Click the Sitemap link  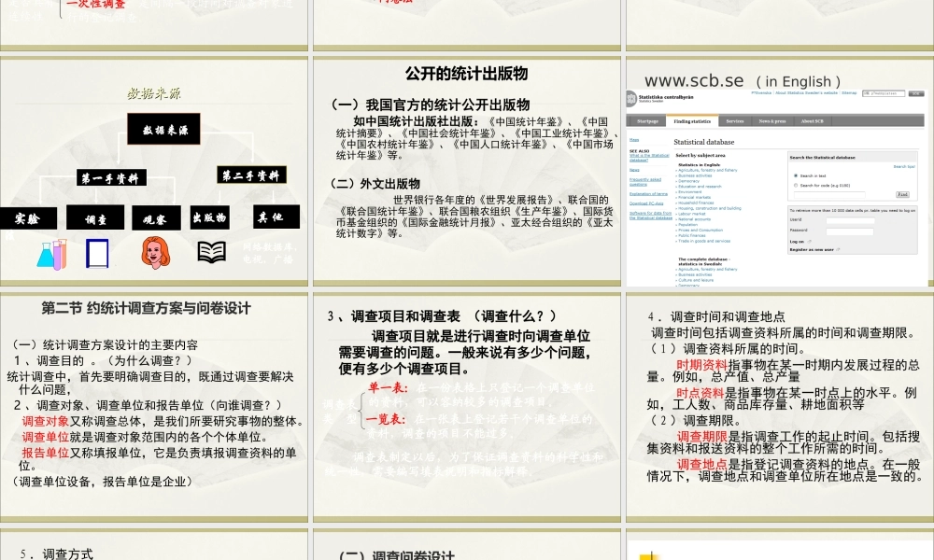pyautogui.click(x=848, y=93)
